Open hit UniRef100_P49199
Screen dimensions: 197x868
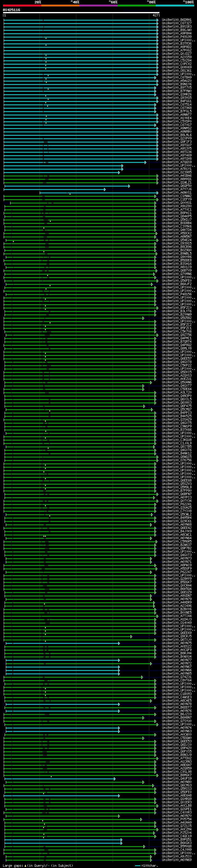click(x=177, y=37)
